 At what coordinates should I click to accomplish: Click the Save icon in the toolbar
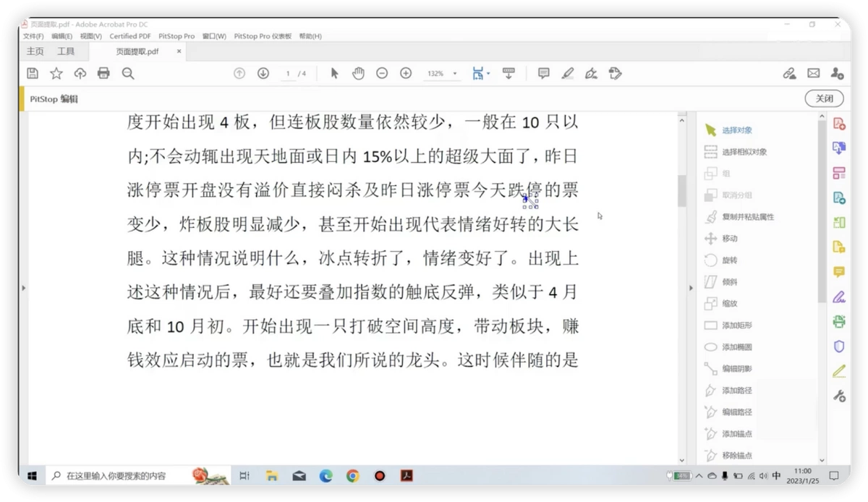click(33, 73)
